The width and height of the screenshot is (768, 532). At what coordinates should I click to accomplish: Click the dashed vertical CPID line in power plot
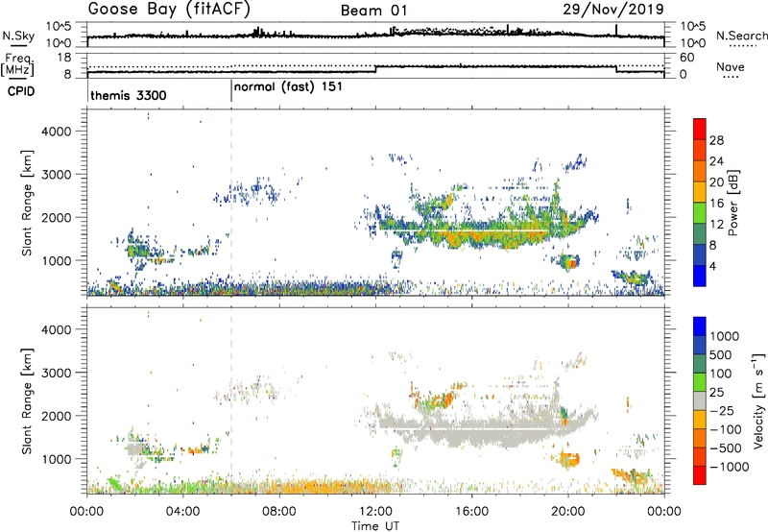tap(231, 203)
